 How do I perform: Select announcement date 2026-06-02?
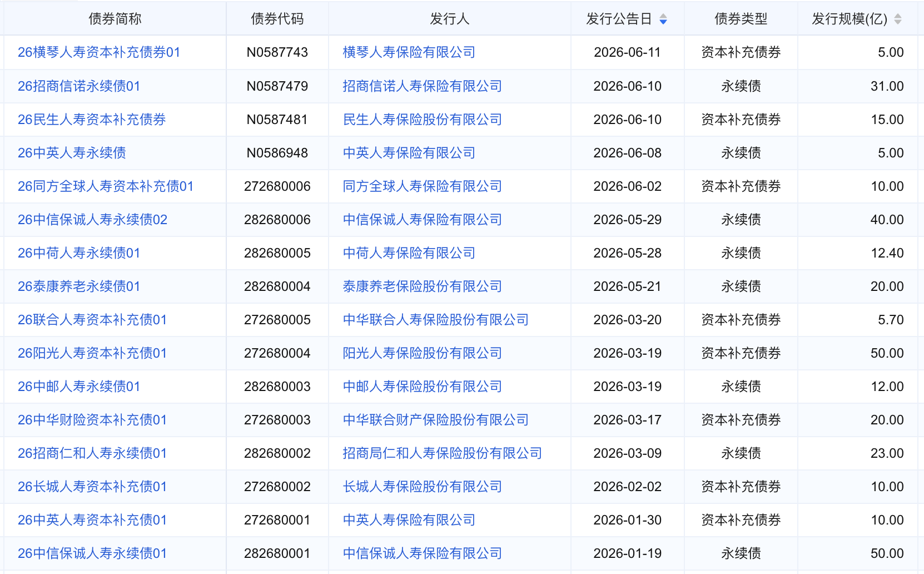(628, 186)
